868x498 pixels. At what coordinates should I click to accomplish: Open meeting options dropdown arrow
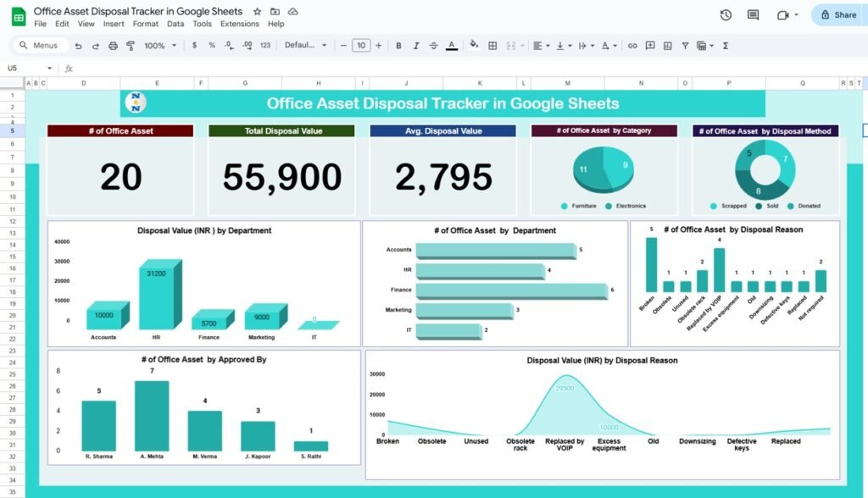[x=797, y=15]
